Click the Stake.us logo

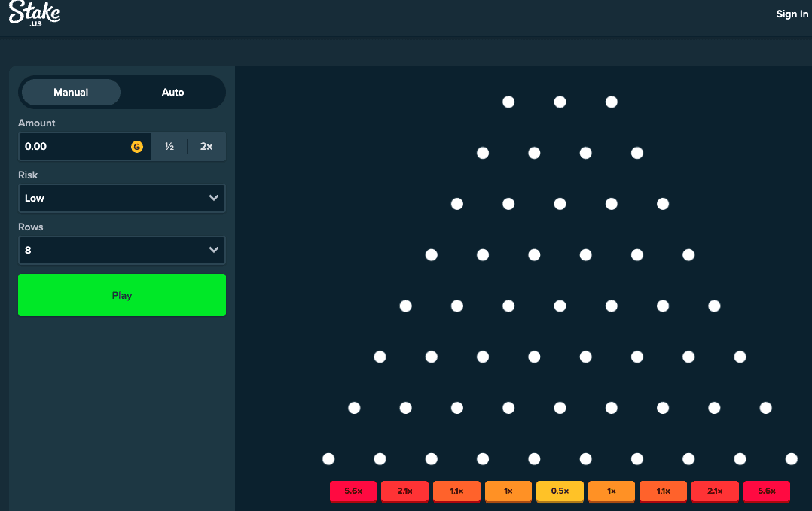click(34, 14)
